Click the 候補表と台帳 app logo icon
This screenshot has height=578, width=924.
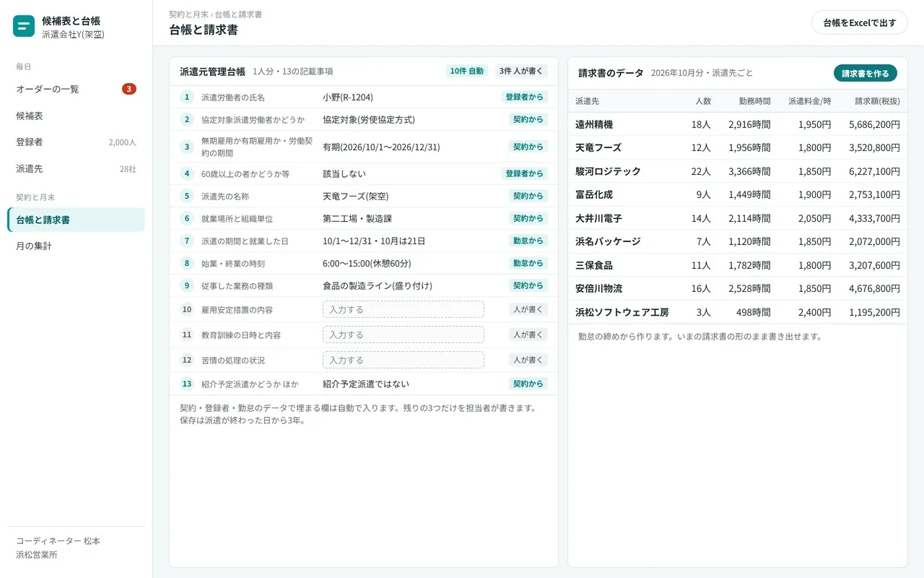[x=24, y=27]
